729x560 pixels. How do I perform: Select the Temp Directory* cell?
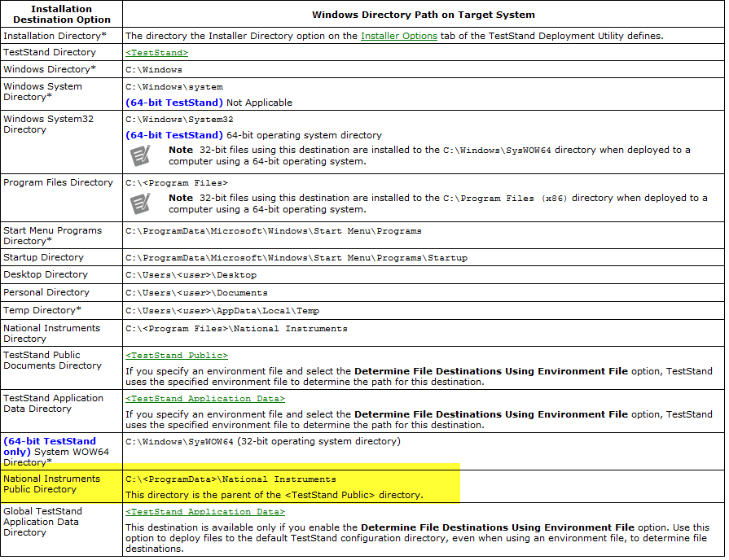click(x=61, y=310)
